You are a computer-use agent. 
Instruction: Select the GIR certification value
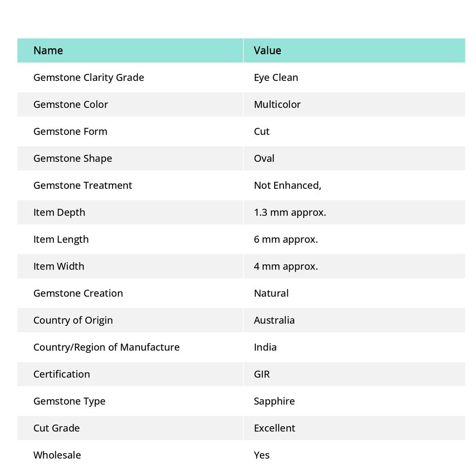[262, 374]
